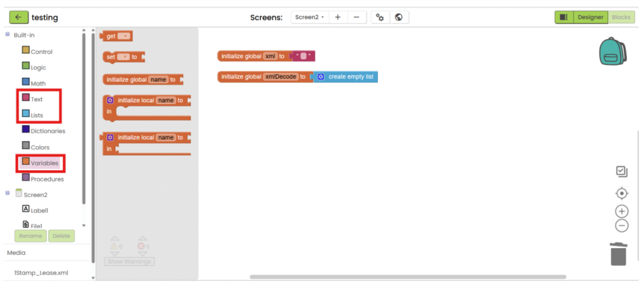Screen dimensions: 644x284
Task: Click the Rename button
Action: tap(30, 236)
